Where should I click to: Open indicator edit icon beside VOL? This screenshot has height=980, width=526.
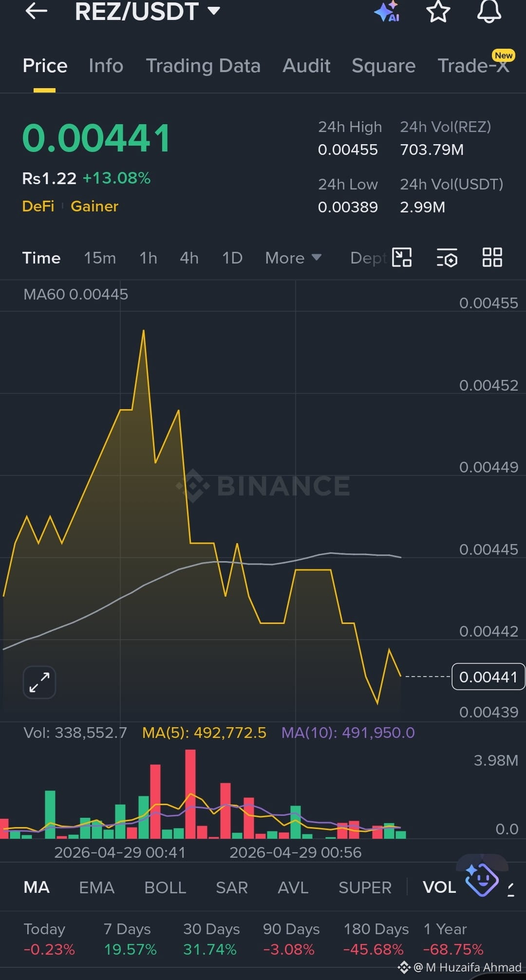[511, 889]
